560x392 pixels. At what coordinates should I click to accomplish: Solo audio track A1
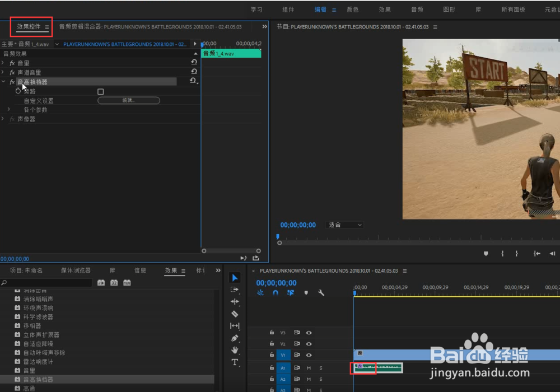(321, 368)
